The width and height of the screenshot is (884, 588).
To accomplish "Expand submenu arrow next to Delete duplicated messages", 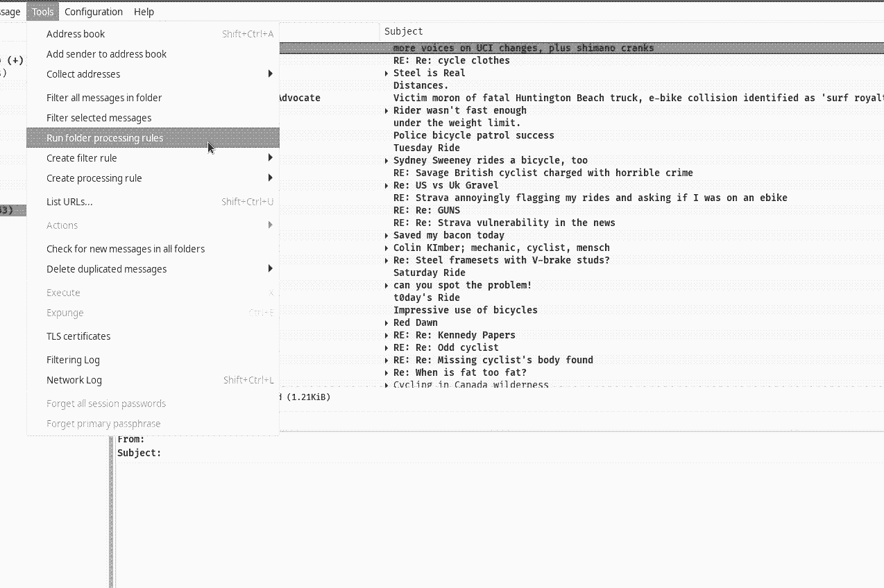I will pos(271,269).
